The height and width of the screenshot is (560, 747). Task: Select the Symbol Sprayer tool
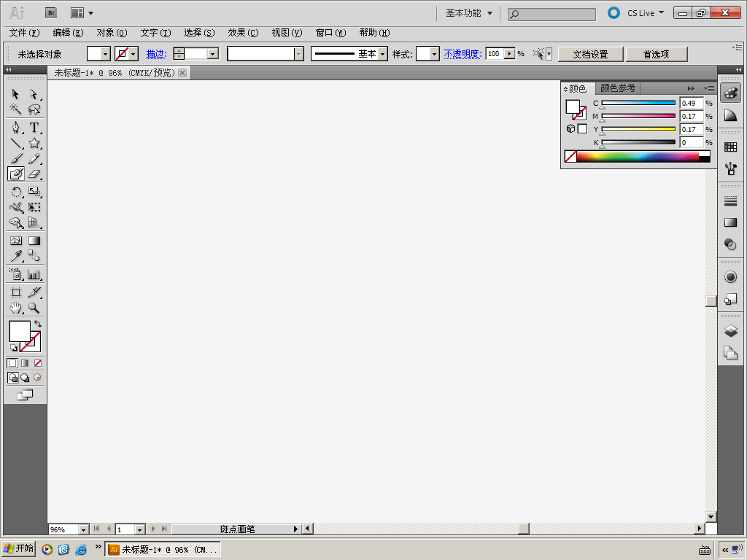pyautogui.click(x=15, y=274)
